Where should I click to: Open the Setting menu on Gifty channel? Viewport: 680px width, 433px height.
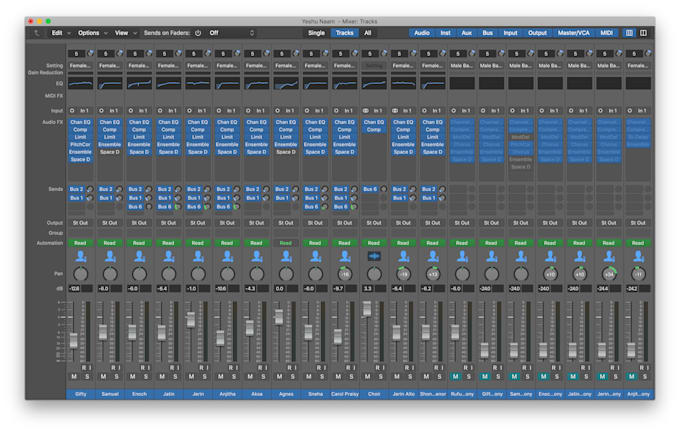click(x=81, y=66)
